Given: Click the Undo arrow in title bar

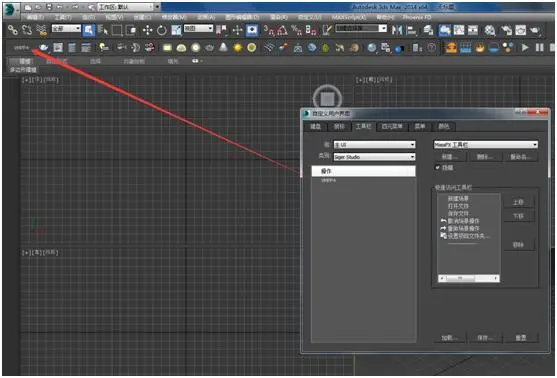Looking at the screenshot, I should click(x=60, y=7).
